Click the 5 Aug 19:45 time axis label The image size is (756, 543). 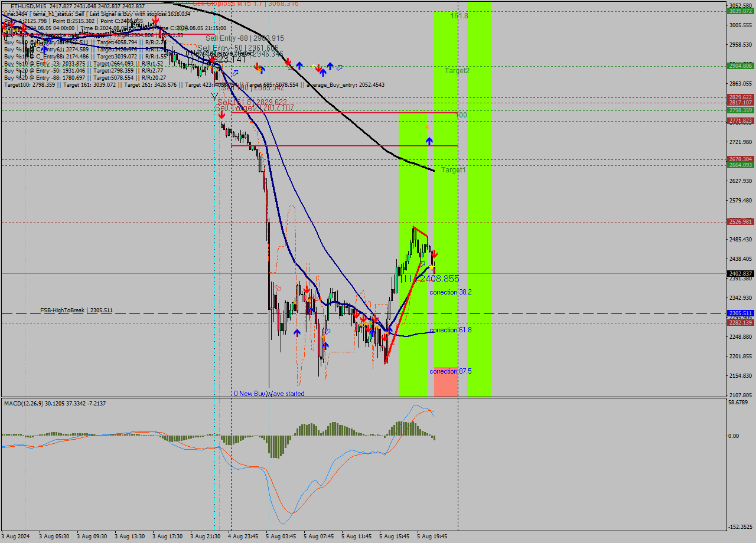pyautogui.click(x=431, y=536)
